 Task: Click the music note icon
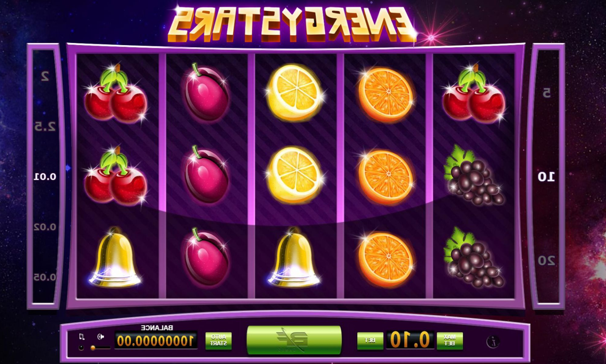(81, 337)
